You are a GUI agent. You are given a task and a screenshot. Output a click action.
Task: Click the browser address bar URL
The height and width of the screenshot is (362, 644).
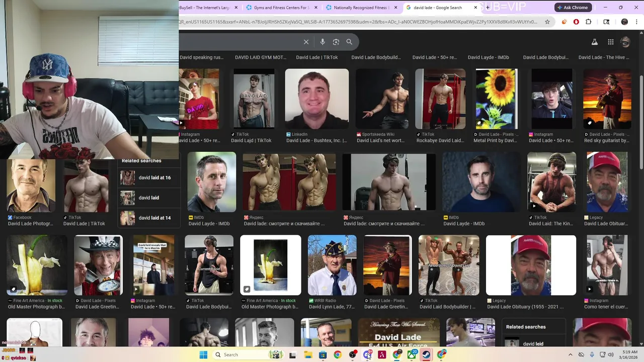(358, 22)
